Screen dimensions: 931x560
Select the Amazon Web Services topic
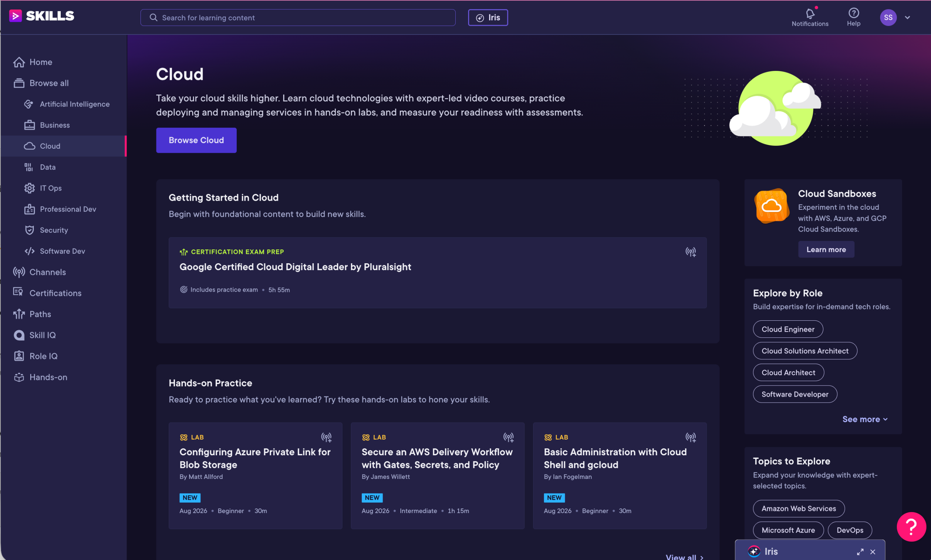coord(799,509)
